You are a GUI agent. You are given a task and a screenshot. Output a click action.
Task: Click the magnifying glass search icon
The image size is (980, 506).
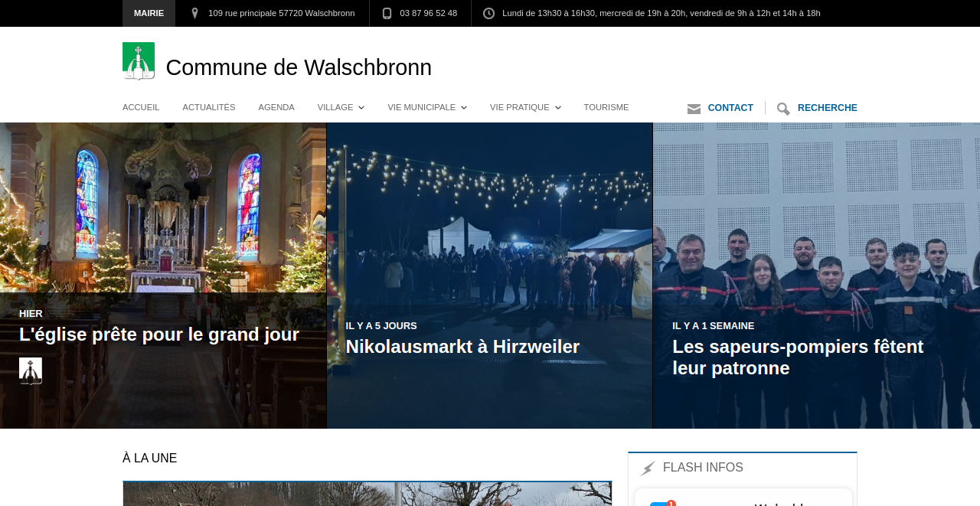click(783, 109)
